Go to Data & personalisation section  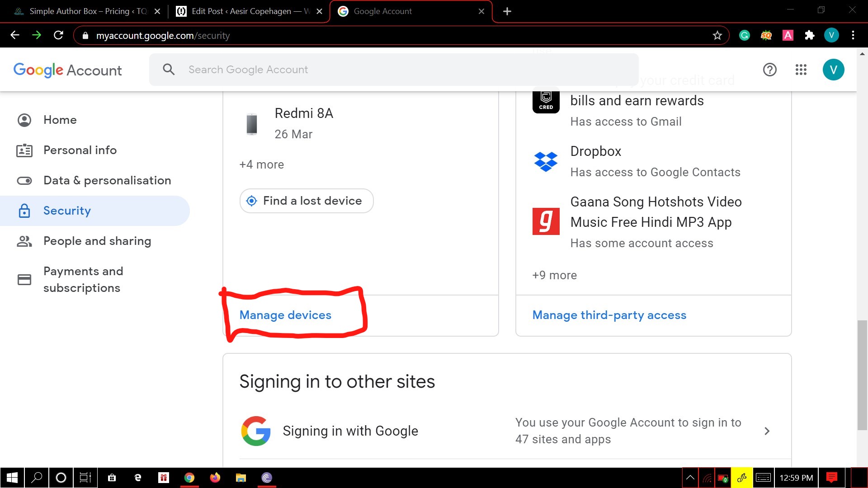click(x=107, y=180)
